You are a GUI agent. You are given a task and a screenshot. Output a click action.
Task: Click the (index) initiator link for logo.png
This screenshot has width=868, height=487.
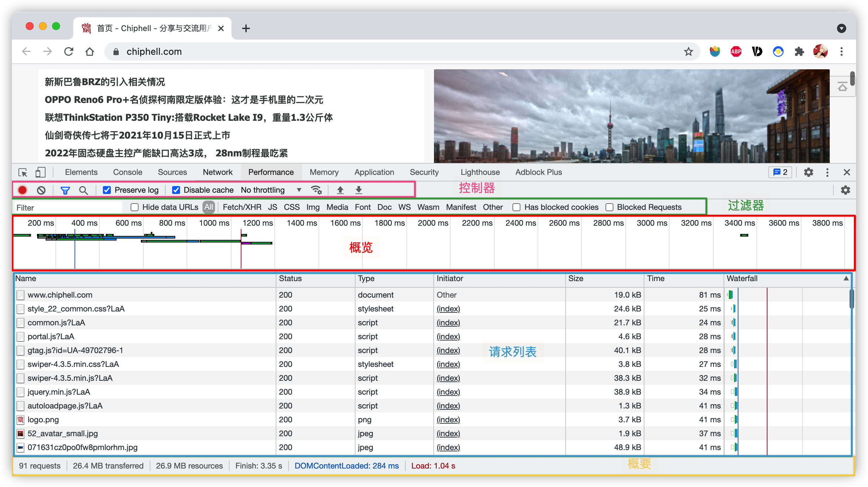coord(448,420)
